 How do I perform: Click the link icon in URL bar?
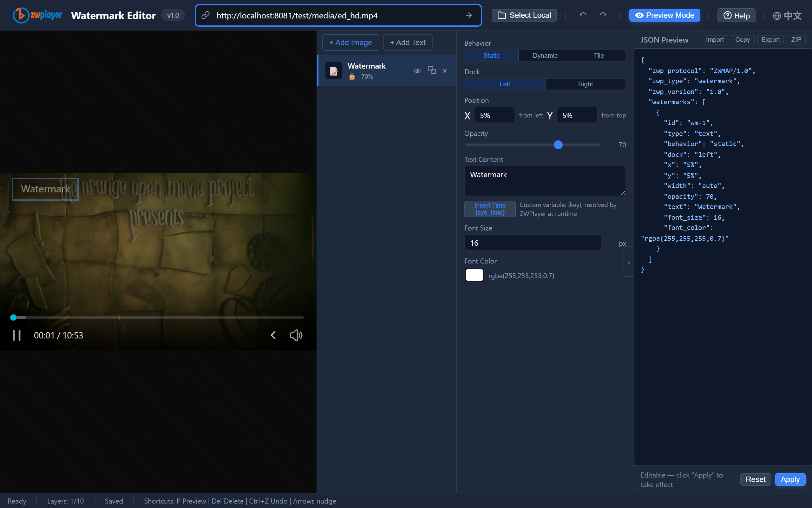[x=205, y=16]
